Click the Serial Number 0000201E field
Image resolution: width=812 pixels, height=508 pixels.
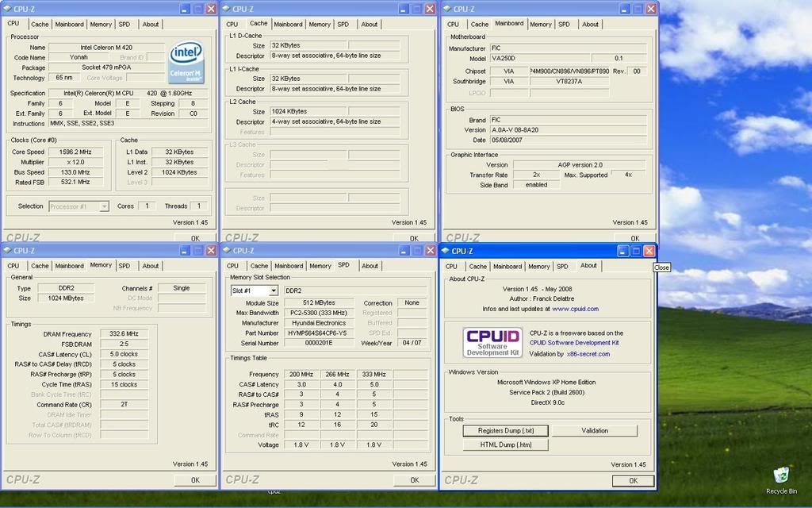(x=319, y=343)
